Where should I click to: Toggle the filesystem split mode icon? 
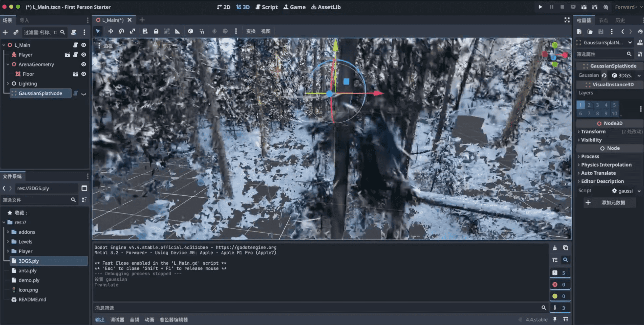[x=84, y=188]
